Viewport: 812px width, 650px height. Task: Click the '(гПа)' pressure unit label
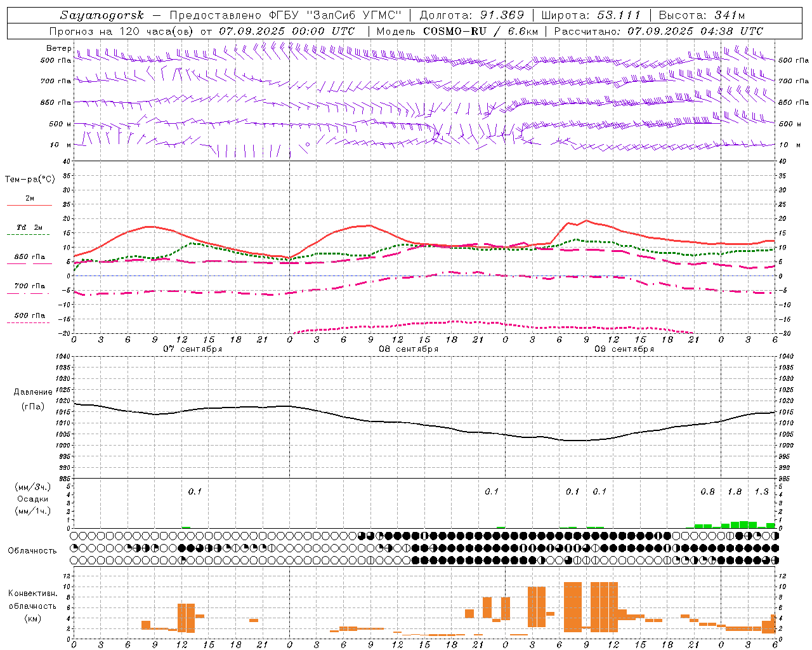point(33,407)
